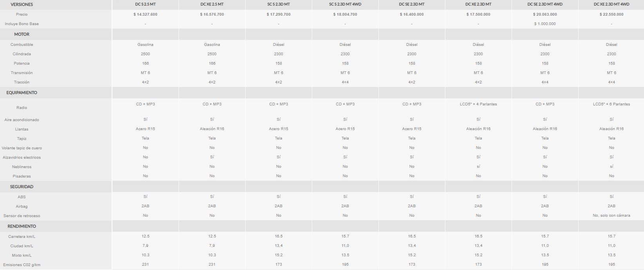Click the $ 22.550.000 price cell
Screen dimensions: 644x270
611,14
